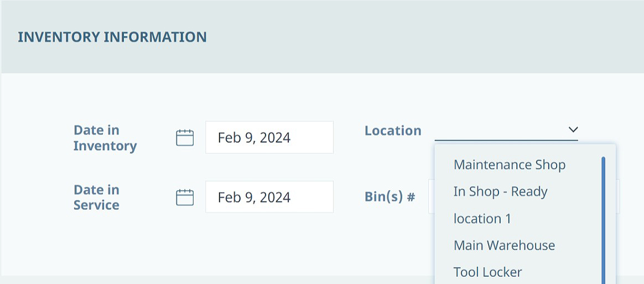Click the Date in Inventory label

coord(105,138)
